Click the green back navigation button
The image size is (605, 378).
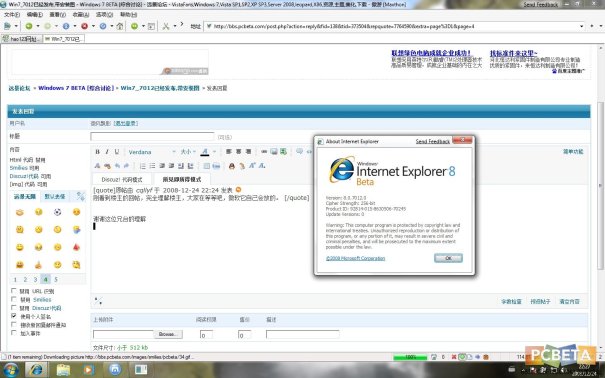pos(29,26)
